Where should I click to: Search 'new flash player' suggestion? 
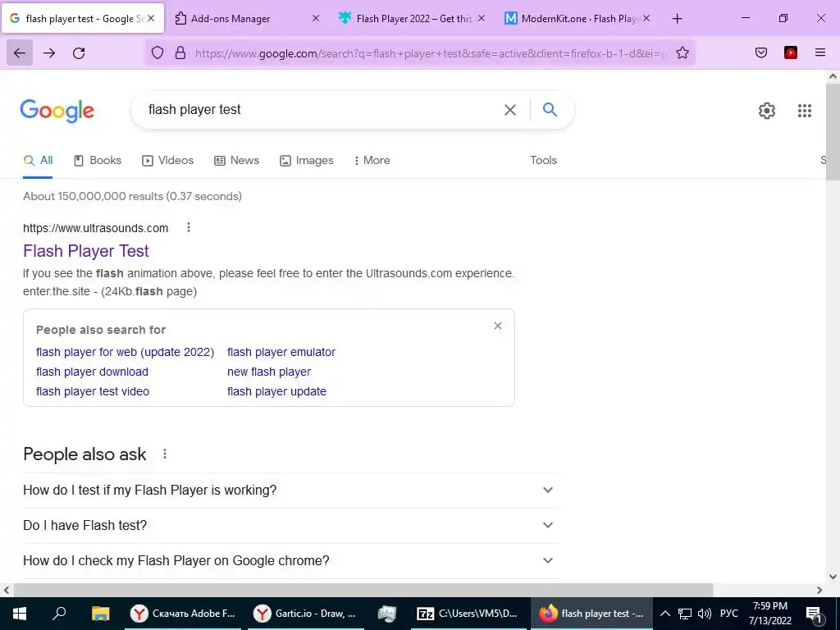(269, 372)
